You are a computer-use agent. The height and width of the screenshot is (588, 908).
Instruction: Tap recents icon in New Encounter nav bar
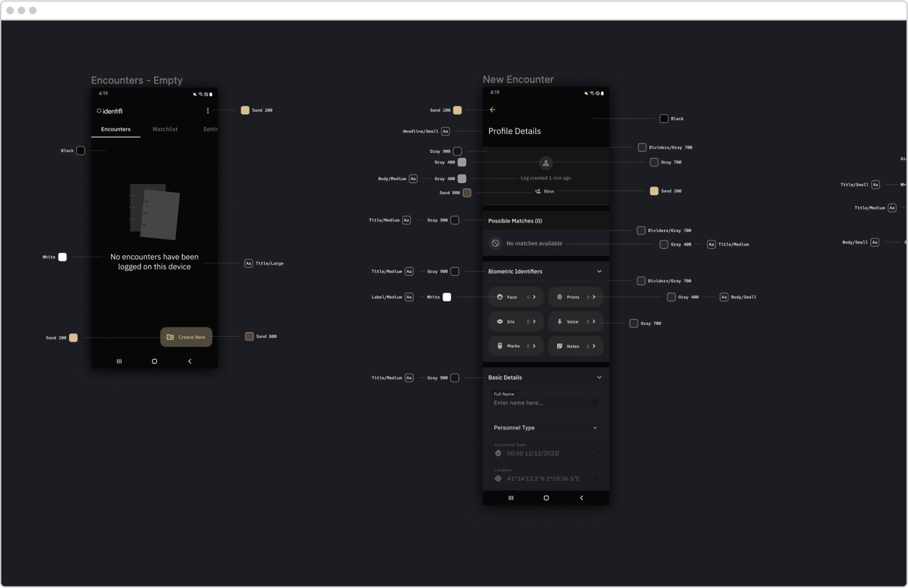(x=511, y=498)
